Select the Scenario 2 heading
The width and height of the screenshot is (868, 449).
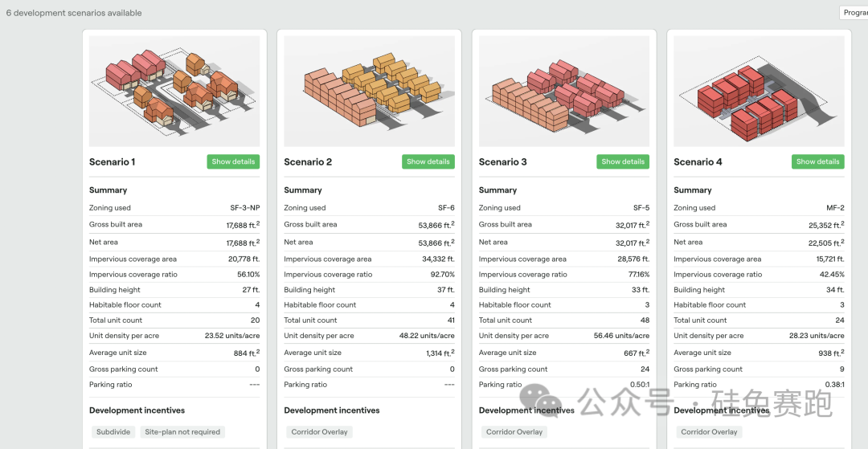[x=308, y=162]
